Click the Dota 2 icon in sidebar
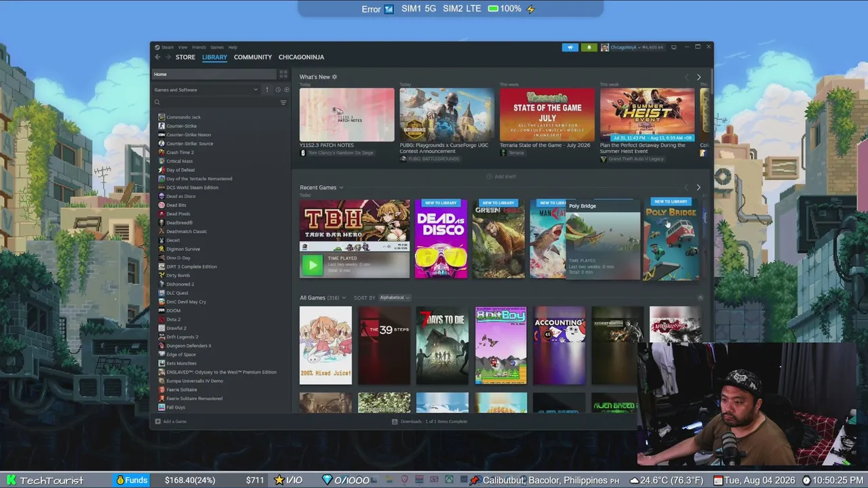868x488 pixels. (161, 319)
